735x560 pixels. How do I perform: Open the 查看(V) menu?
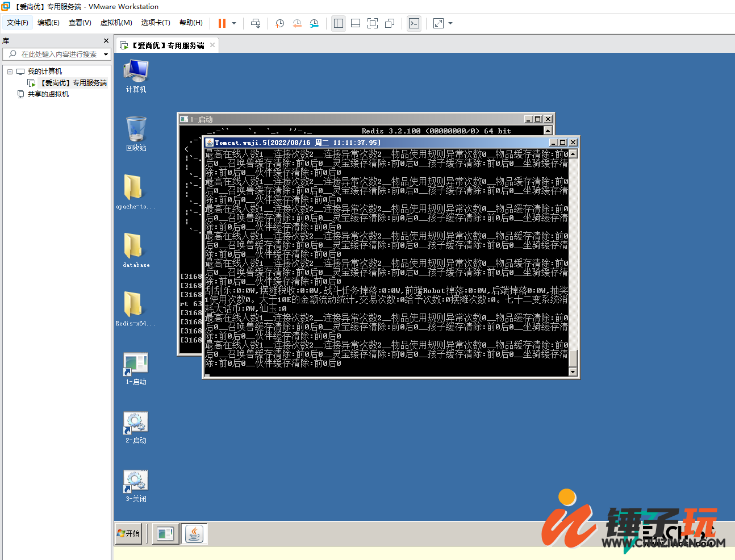tap(80, 23)
